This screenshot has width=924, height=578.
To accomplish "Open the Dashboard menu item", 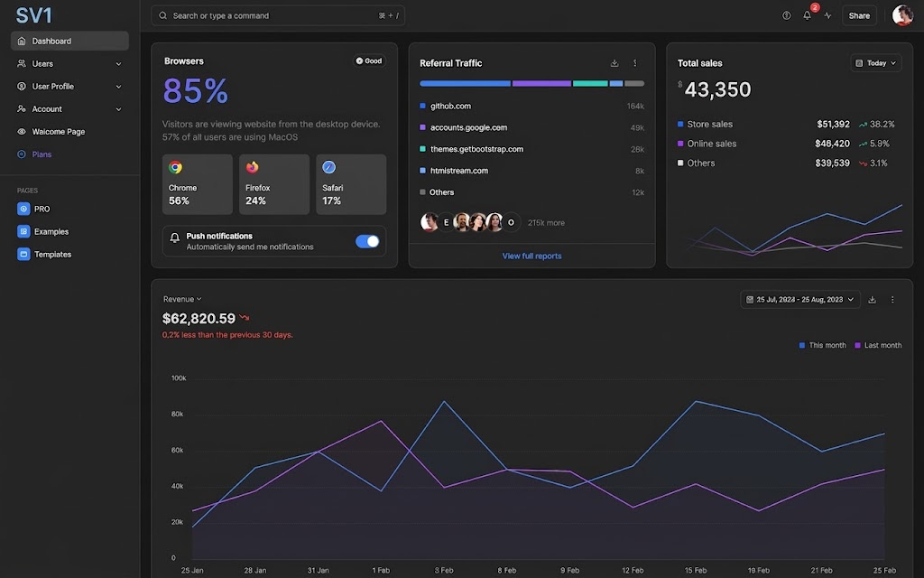I will [x=69, y=41].
